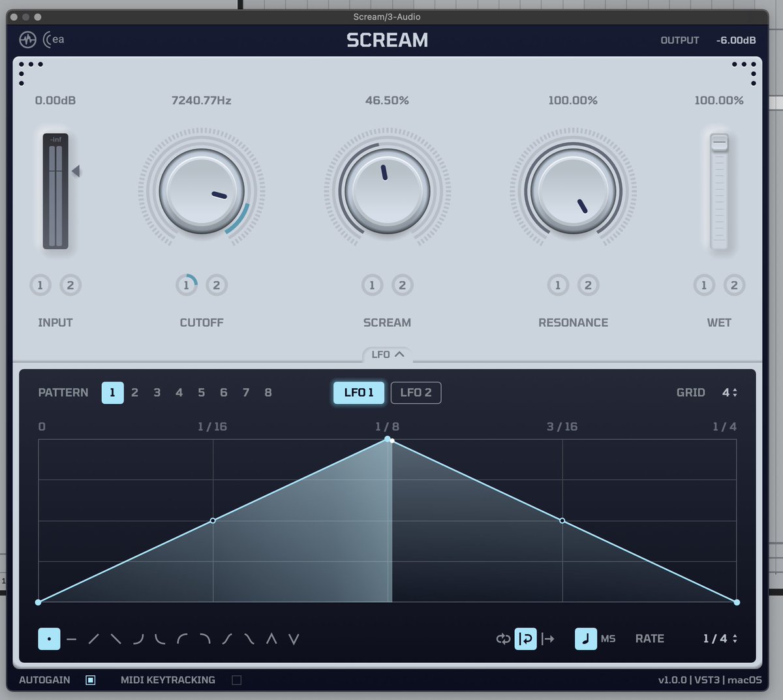Select pattern 8
The height and width of the screenshot is (700, 783).
[x=268, y=392]
